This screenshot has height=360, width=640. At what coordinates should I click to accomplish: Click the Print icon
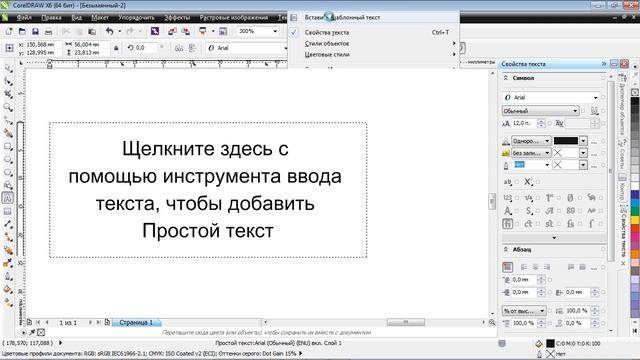click(48, 31)
